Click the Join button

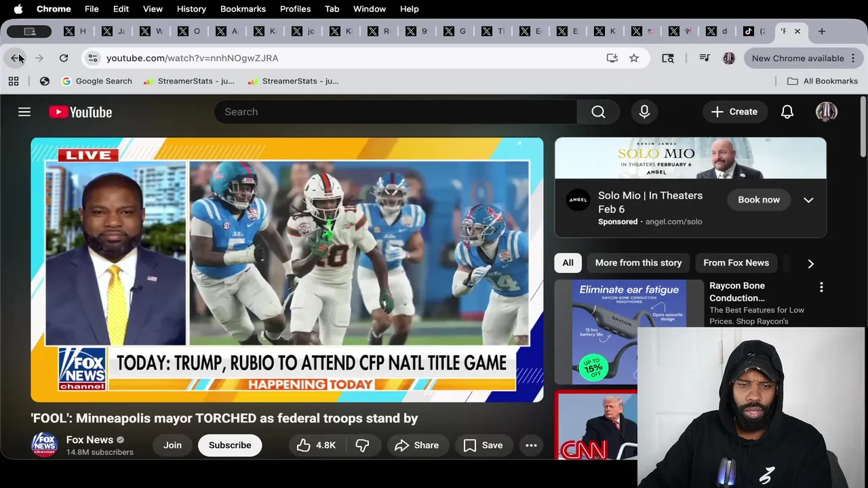(x=172, y=445)
